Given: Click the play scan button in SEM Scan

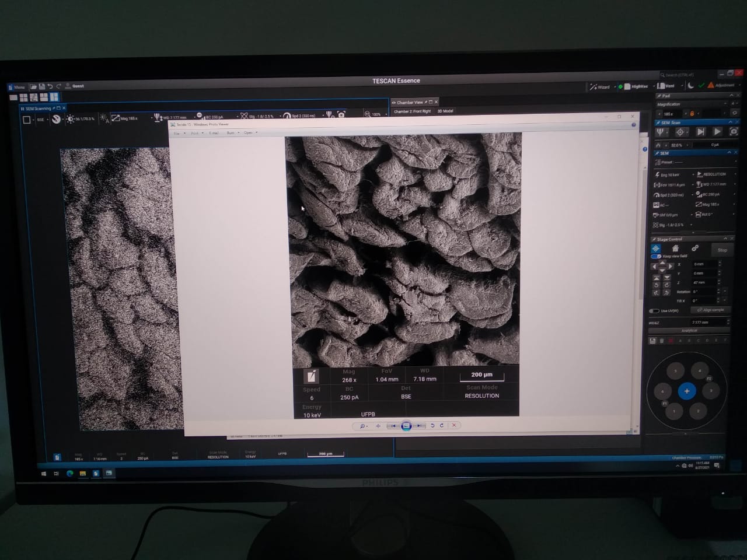Looking at the screenshot, I should click(717, 132).
